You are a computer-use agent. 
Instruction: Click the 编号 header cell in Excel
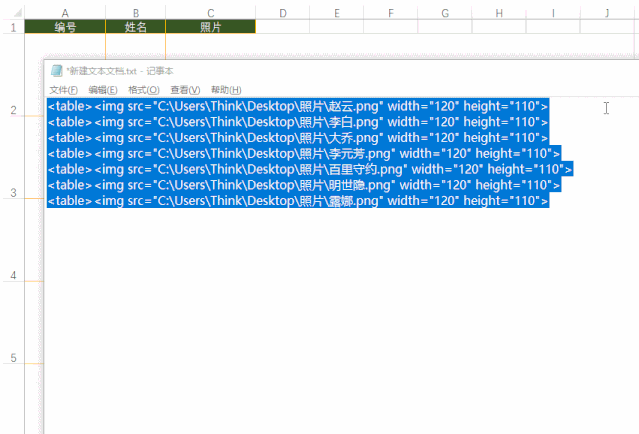click(x=65, y=27)
